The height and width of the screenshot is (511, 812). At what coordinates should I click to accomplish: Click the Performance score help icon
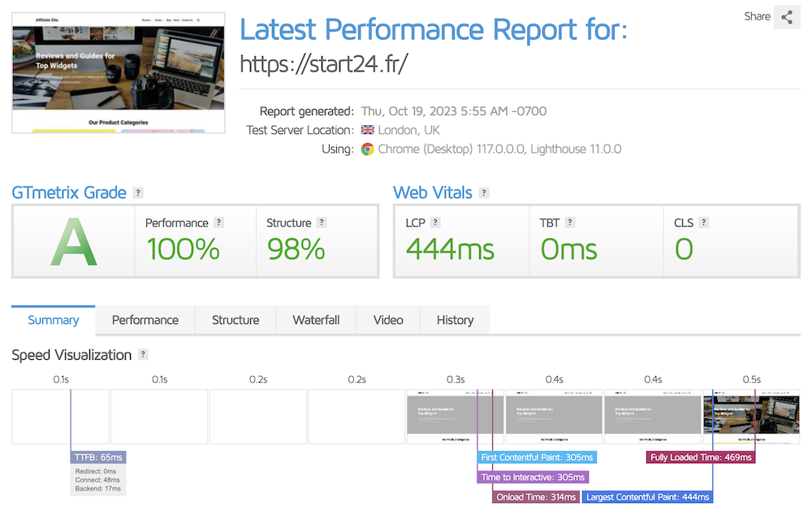click(x=219, y=223)
